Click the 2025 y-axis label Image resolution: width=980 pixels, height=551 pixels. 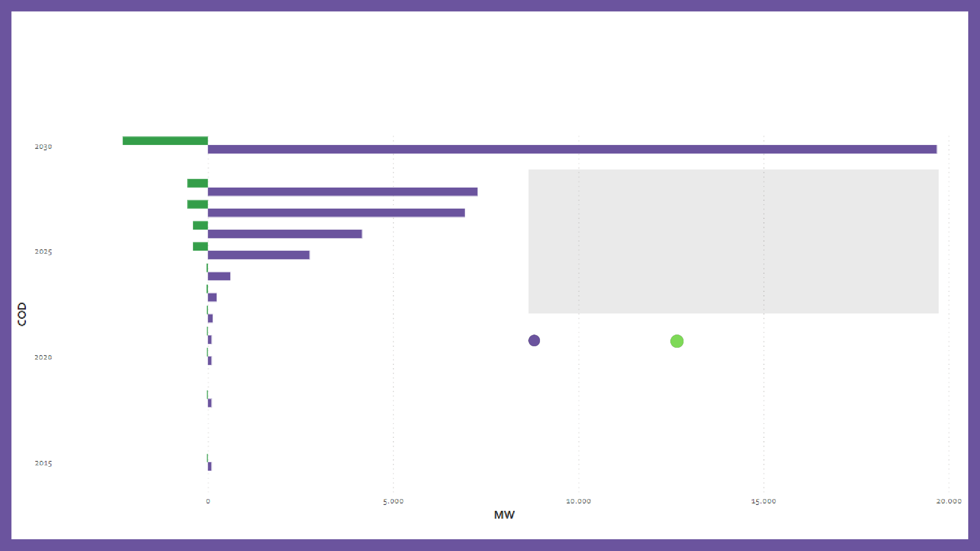(x=43, y=251)
